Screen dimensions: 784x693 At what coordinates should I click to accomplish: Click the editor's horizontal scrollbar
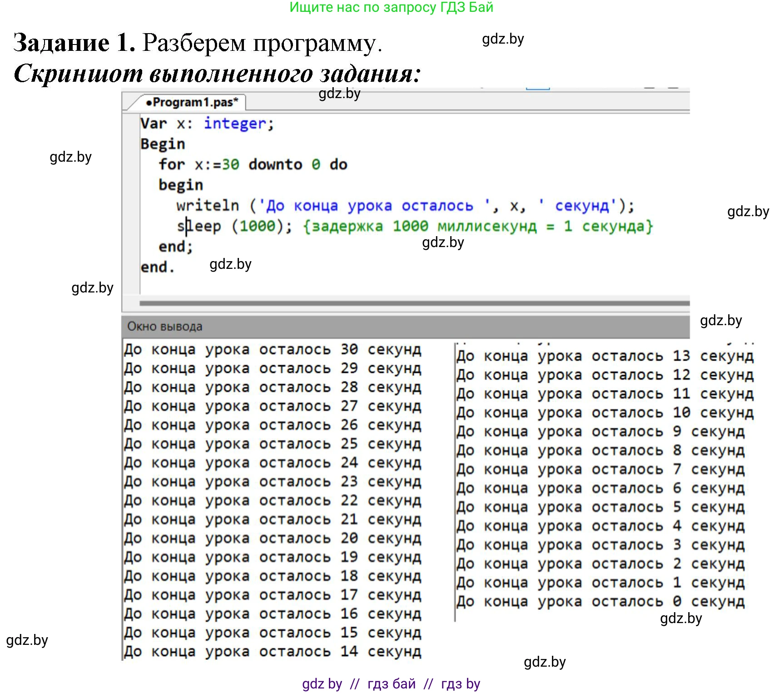pos(413,303)
